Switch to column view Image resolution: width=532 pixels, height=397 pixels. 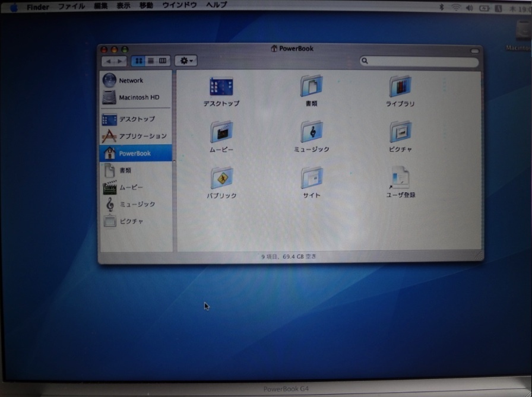[163, 61]
